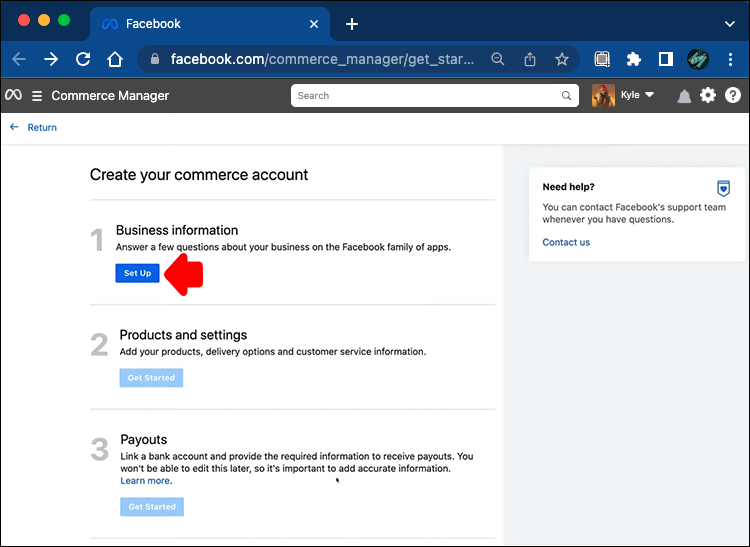Open the help question mark icon

(733, 96)
